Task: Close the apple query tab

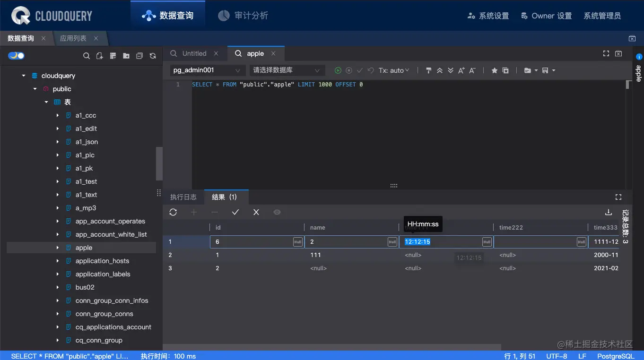Action: tap(273, 53)
